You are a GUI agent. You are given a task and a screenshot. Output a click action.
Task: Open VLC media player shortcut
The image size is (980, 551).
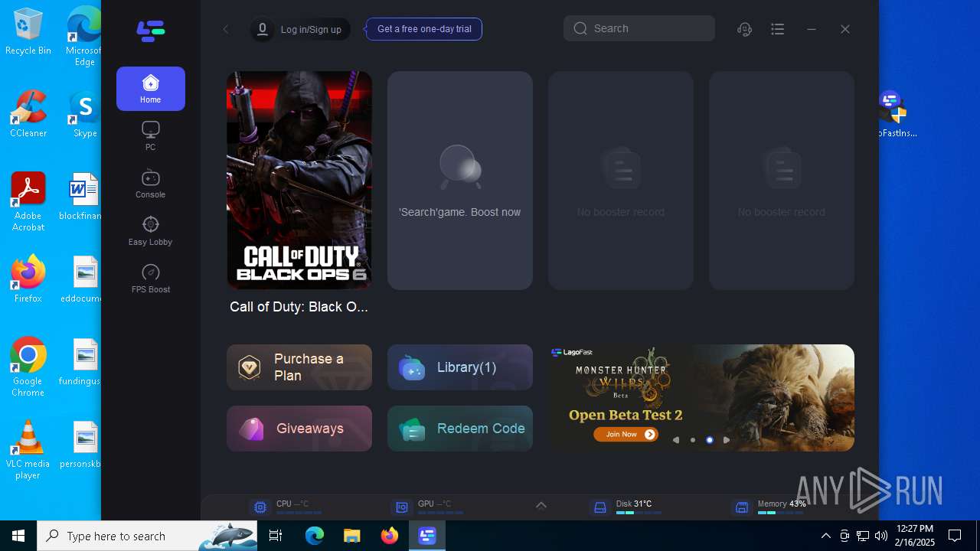(28, 450)
